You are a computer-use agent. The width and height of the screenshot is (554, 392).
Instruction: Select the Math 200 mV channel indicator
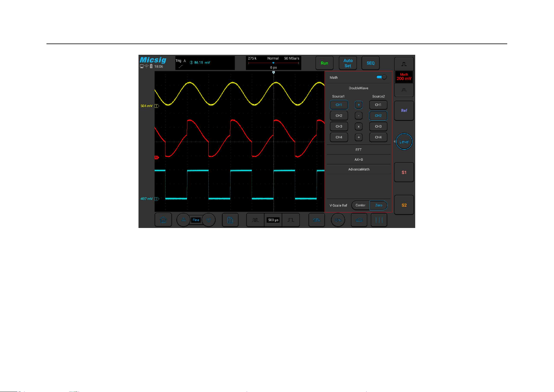[x=404, y=77]
